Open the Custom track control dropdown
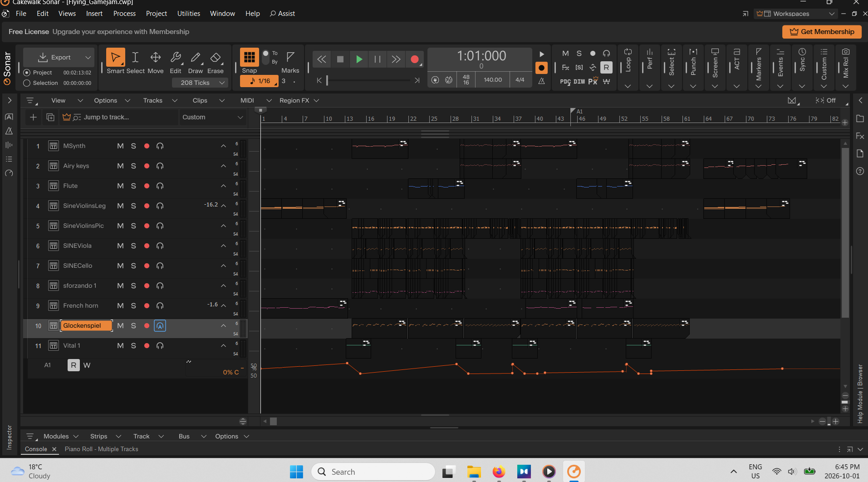Screen dimensions: 868x482 pos(212,117)
